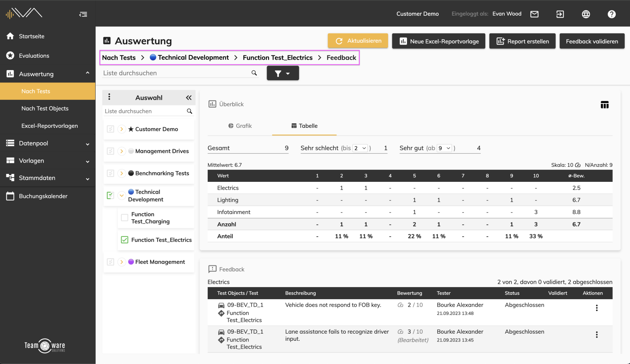This screenshot has height=364, width=630.
Task: Click the Startseite home icon
Action: (10, 36)
